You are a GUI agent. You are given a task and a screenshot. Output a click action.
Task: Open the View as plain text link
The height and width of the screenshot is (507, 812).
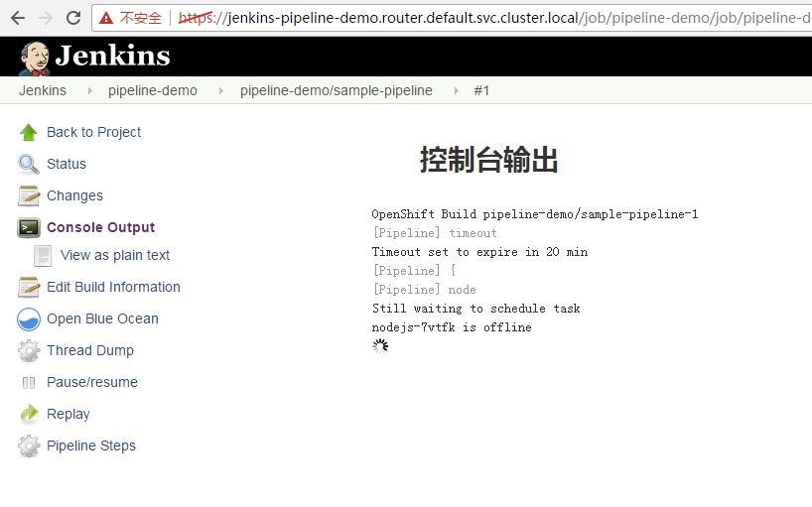point(115,255)
